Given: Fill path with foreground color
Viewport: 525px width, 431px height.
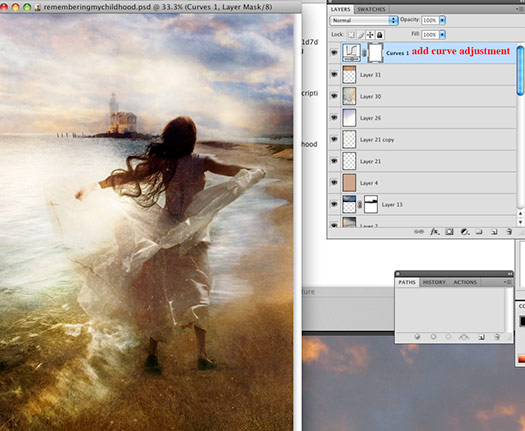Looking at the screenshot, I should pos(417,337).
